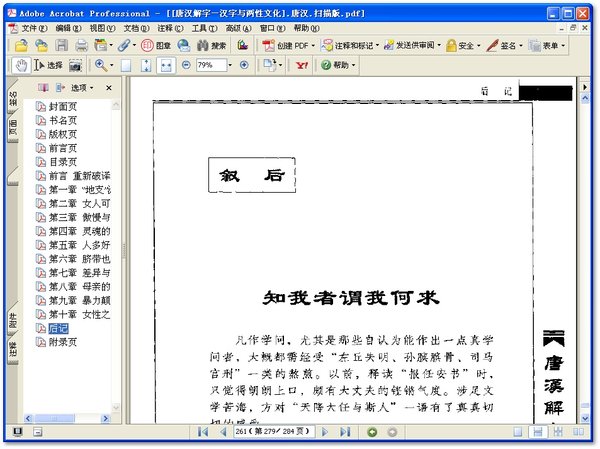Click the Print icon in toolbar
Image resolution: width=600 pixels, height=449 pixels.
pyautogui.click(x=81, y=46)
